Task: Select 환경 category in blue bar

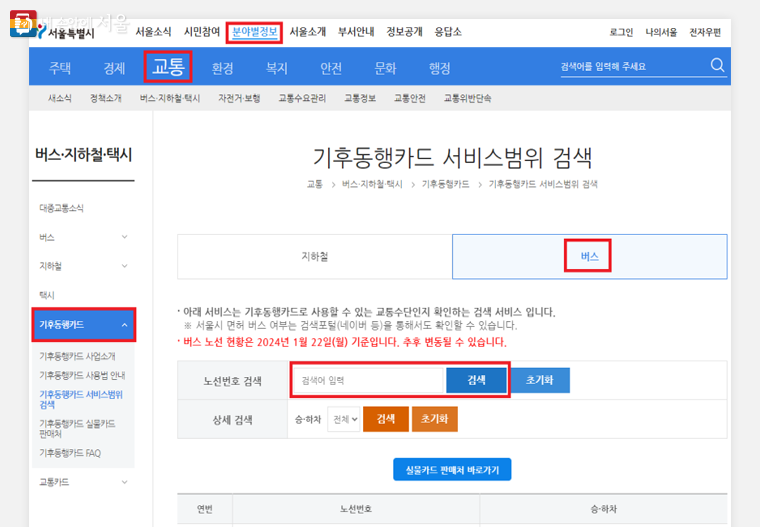Action: point(223,67)
